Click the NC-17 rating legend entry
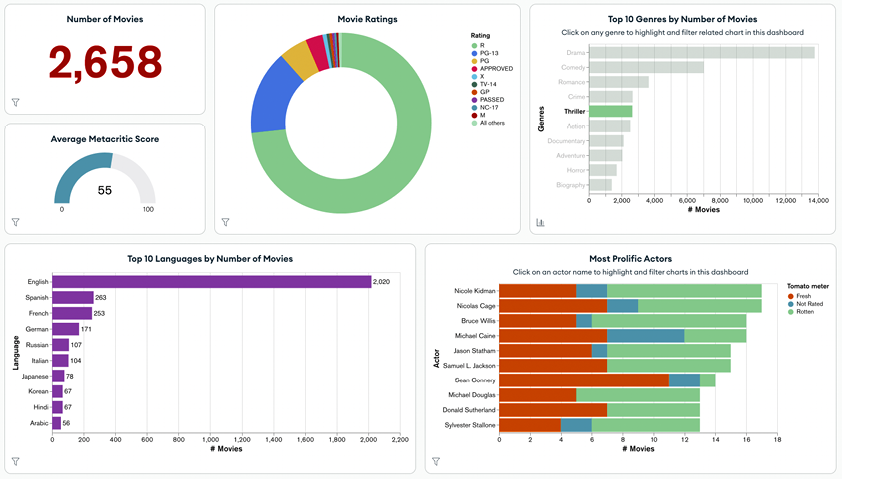The height and width of the screenshot is (480, 881). (485, 107)
